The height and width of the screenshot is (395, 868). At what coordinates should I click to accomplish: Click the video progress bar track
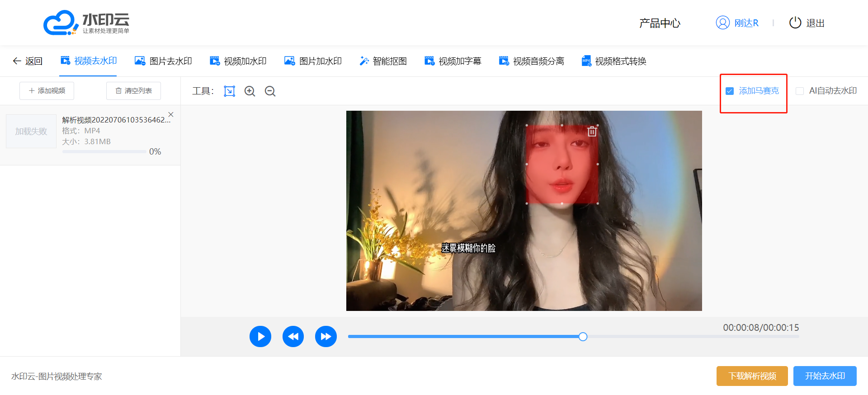click(573, 337)
